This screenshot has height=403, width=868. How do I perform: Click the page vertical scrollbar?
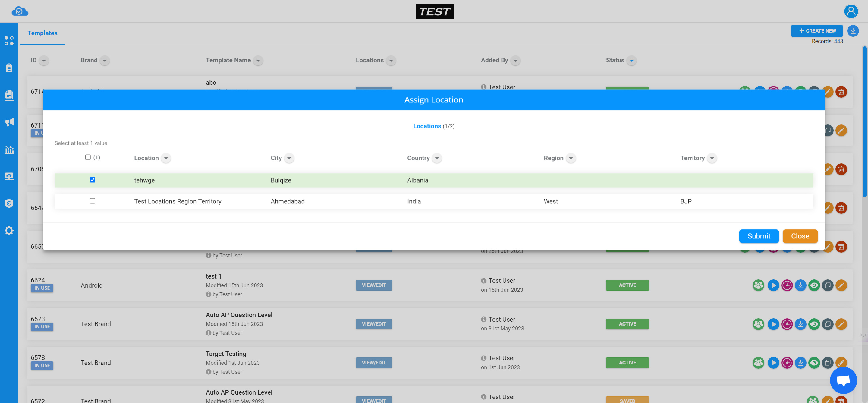(864, 122)
